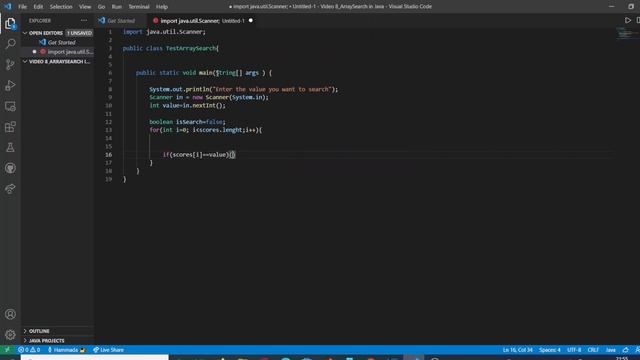
Task: Open the GitHub view in activity bar
Action: (x=10, y=168)
